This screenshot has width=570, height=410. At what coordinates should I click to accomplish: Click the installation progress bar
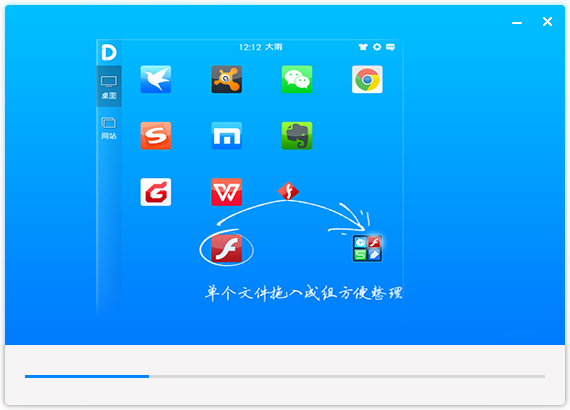285,377
